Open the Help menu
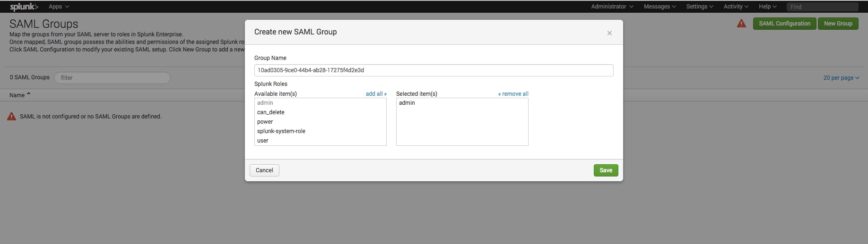The height and width of the screenshot is (244, 868). point(768,7)
